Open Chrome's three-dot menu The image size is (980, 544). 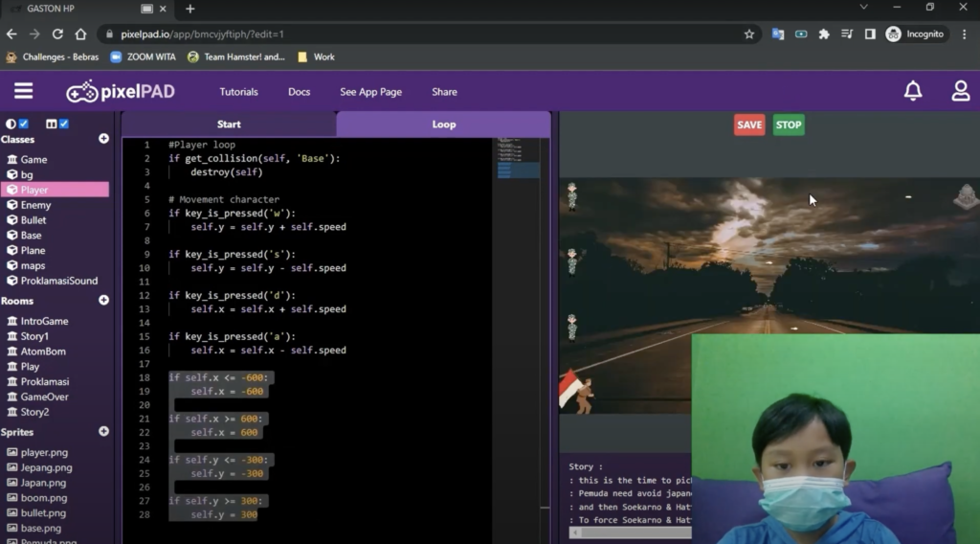(x=965, y=34)
